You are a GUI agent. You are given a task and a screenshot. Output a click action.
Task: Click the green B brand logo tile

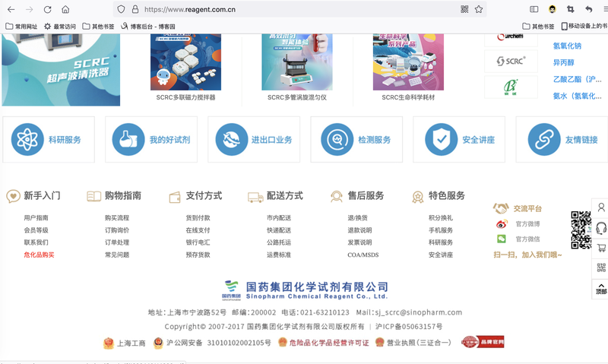[x=511, y=87]
